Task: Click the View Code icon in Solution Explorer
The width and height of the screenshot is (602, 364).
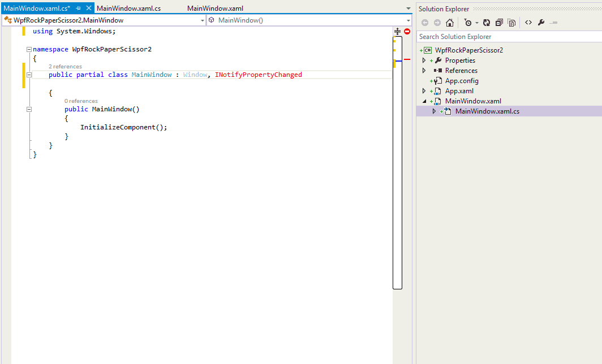Action: coord(528,22)
